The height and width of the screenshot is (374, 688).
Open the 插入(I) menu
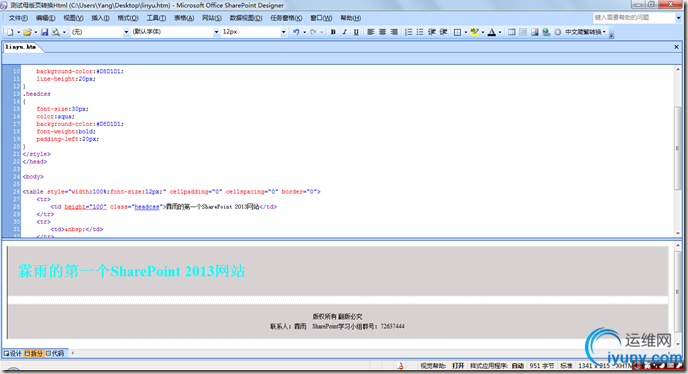100,18
